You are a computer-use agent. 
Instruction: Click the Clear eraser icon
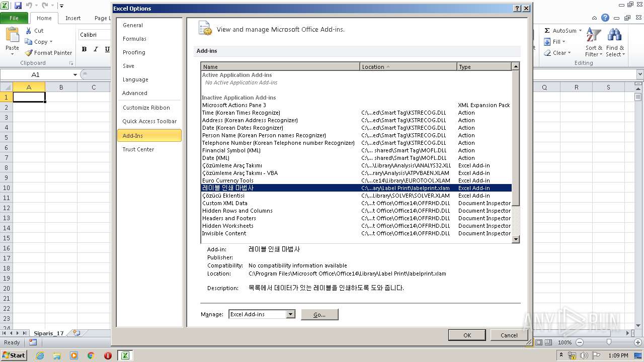pyautogui.click(x=547, y=53)
